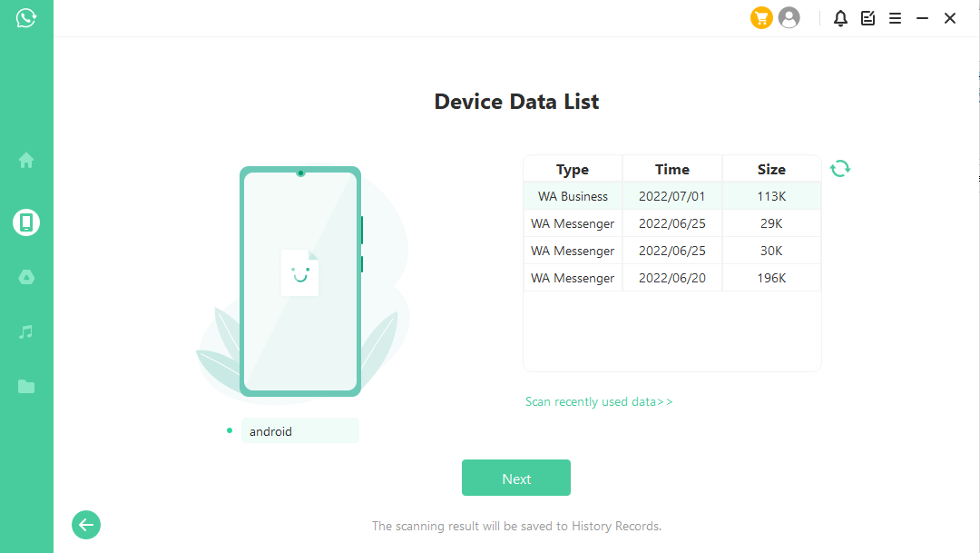The image size is (980, 553).
Task: Click the home icon in sidebar
Action: click(x=26, y=161)
